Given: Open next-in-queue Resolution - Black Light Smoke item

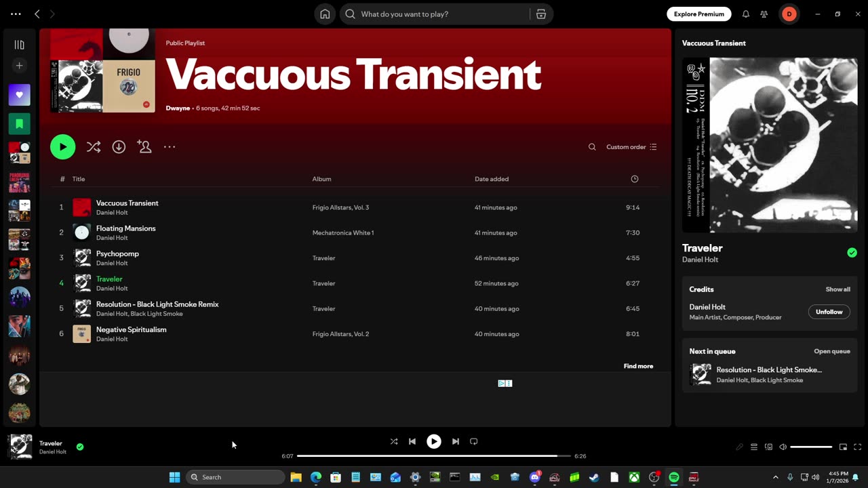Looking at the screenshot, I should pyautogui.click(x=770, y=374).
